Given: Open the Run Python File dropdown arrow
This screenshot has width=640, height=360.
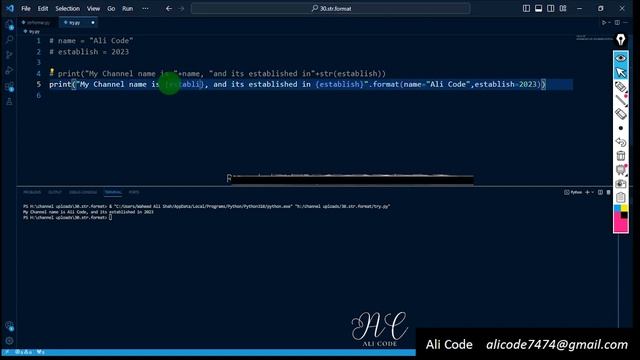Looking at the screenshot, I should click(609, 23).
